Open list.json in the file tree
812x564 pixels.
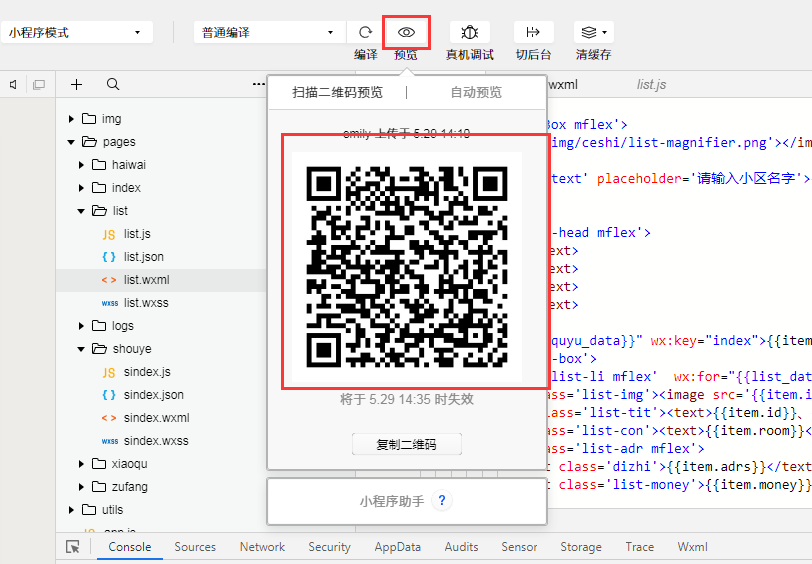pyautogui.click(x=143, y=257)
